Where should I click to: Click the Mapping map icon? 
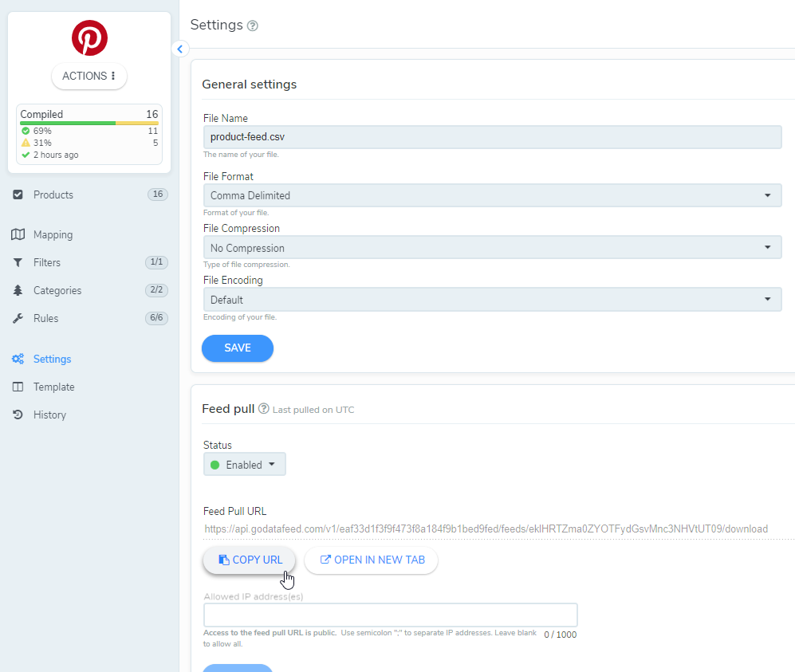(19, 234)
